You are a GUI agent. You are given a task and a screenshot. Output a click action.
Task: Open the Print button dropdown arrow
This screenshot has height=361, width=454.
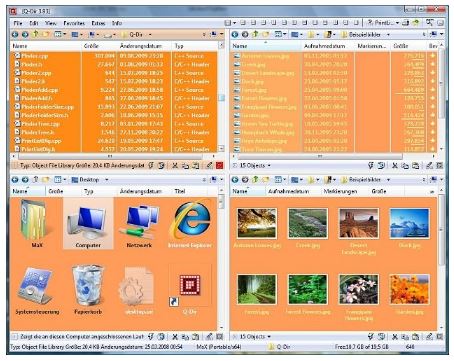click(397, 23)
